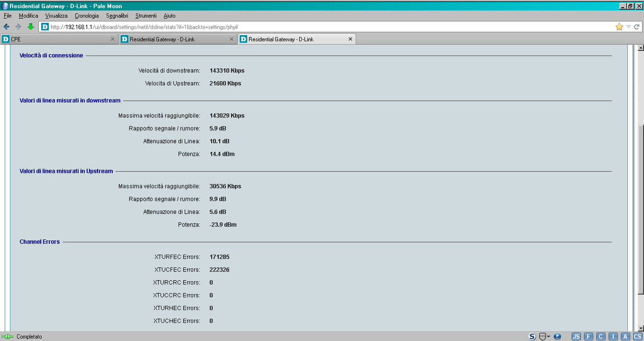Click the Channel Errors heading

coord(40,242)
